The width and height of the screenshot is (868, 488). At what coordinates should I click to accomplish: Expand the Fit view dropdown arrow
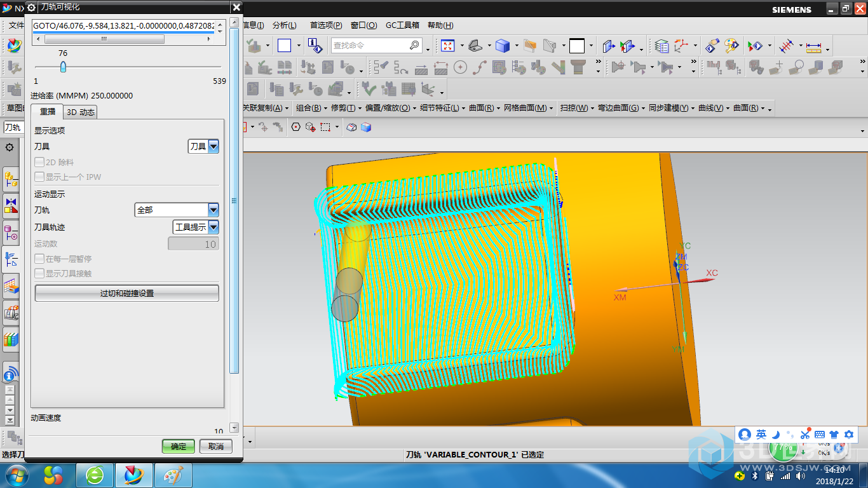coord(462,46)
